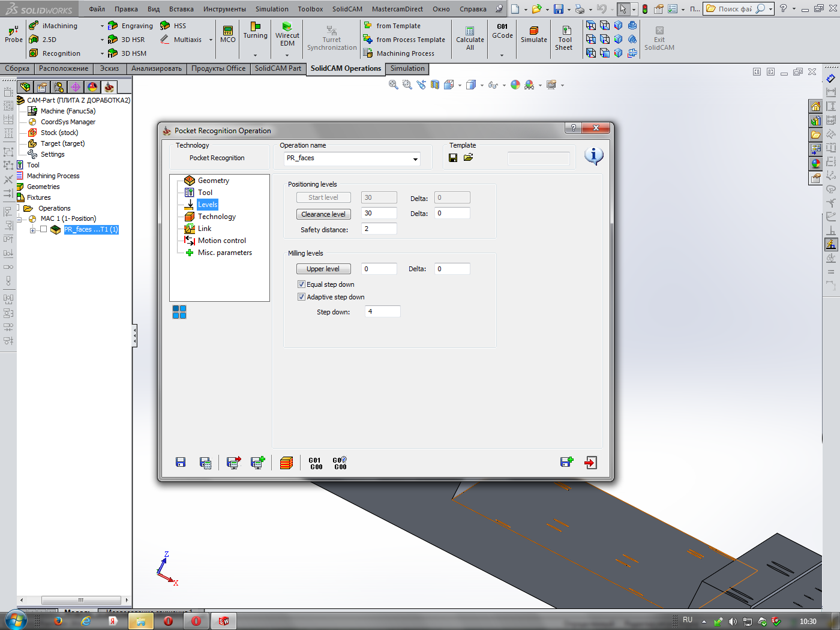Collapse the left feature manager panel

coord(134,336)
